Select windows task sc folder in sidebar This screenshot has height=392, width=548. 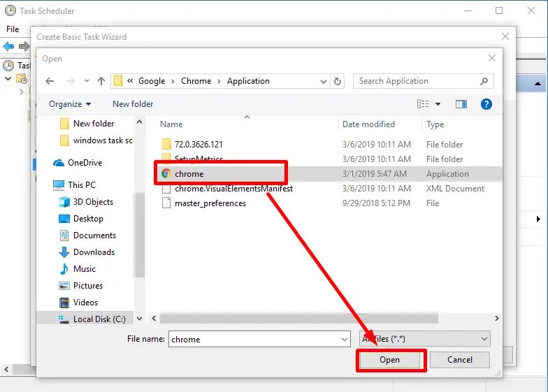(96, 140)
